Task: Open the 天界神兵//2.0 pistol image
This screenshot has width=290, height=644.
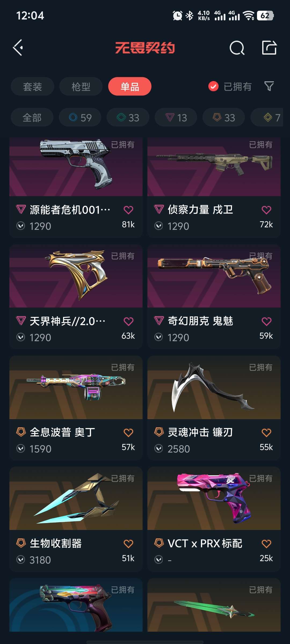Action: click(x=76, y=276)
